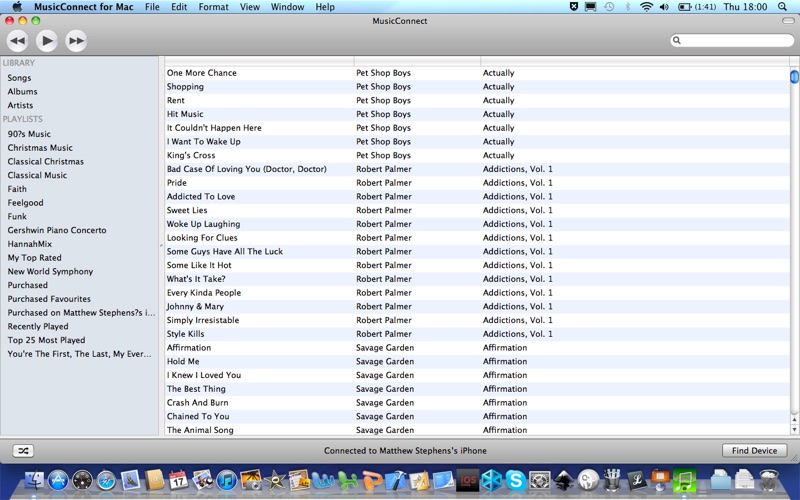Open Xcode hammer icon in the dock
The height and width of the screenshot is (500, 800).
[395, 480]
